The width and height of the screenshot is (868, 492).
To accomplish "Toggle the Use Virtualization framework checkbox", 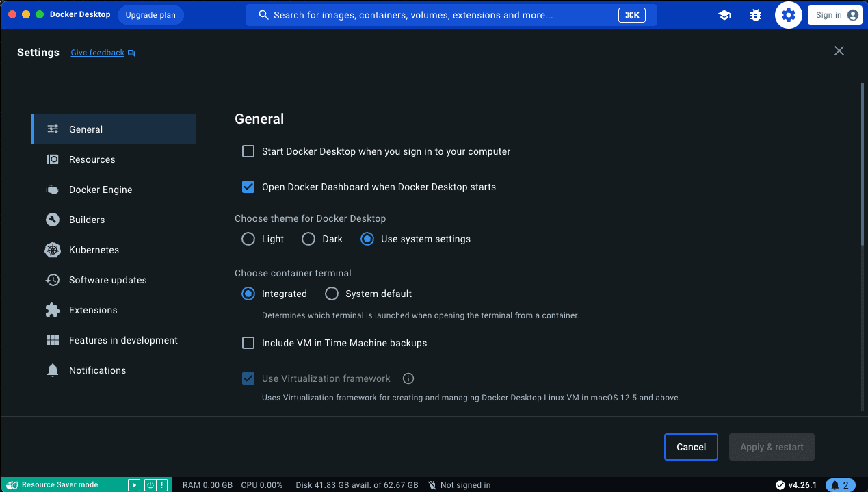I will (248, 378).
